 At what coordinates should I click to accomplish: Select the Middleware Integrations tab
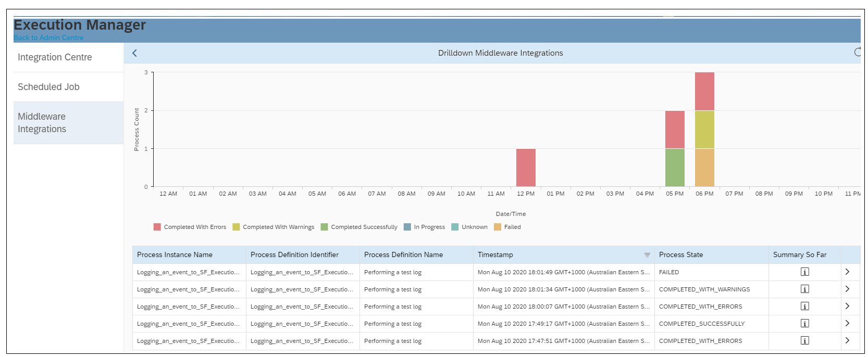click(42, 123)
